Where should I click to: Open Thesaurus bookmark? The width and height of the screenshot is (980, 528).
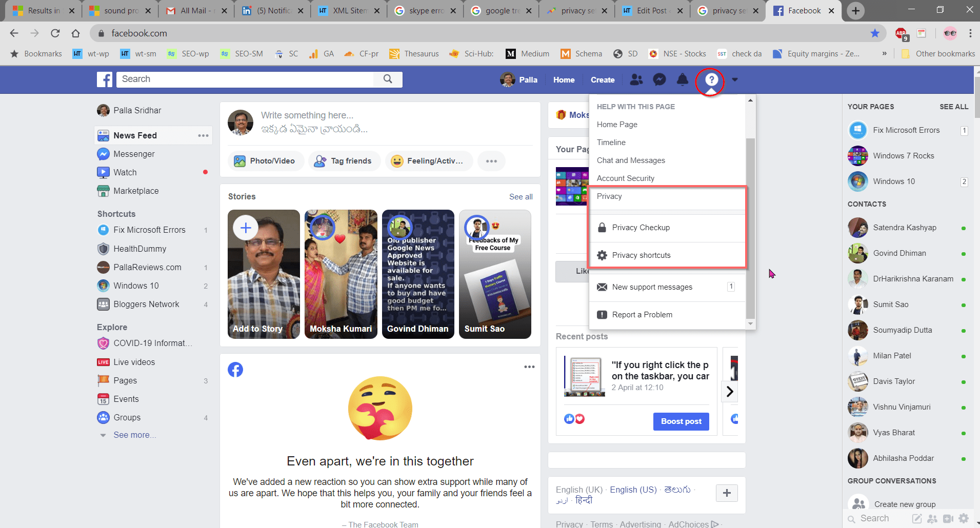click(414, 53)
